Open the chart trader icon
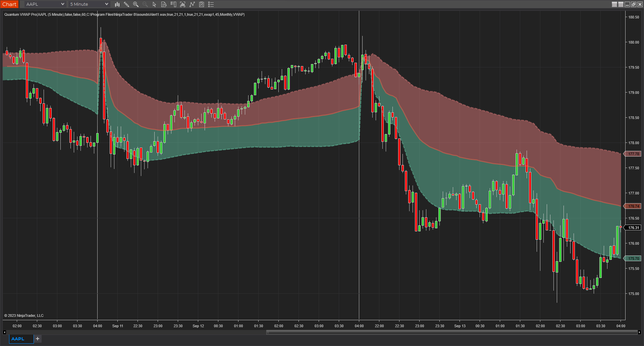Screen dimensions: 644x346 coord(173,4)
